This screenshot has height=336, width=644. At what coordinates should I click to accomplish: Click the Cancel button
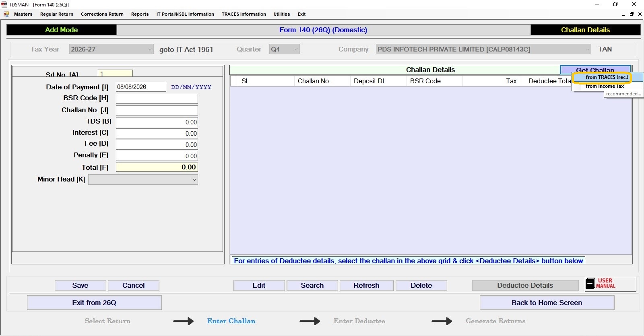click(134, 285)
